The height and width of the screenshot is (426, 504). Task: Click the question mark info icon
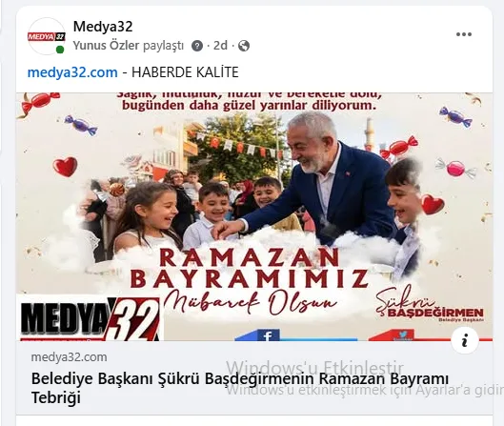click(197, 46)
